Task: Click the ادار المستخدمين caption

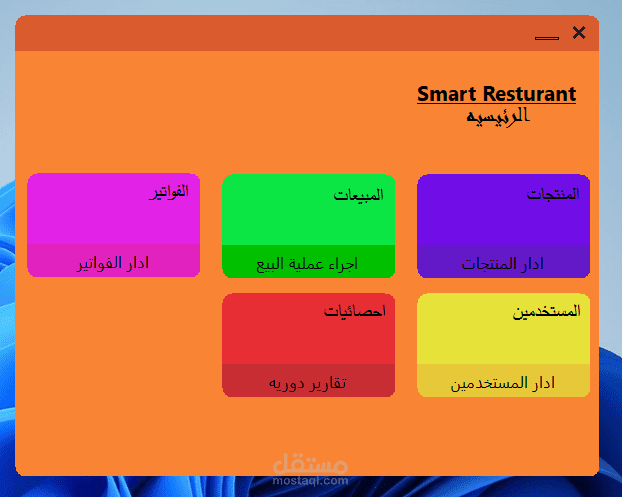Action: coord(502,384)
